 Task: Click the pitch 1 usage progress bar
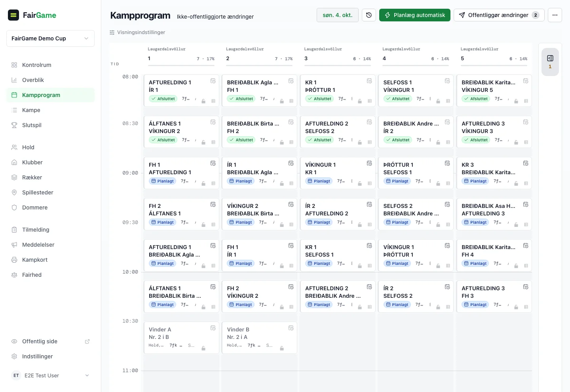181,65
